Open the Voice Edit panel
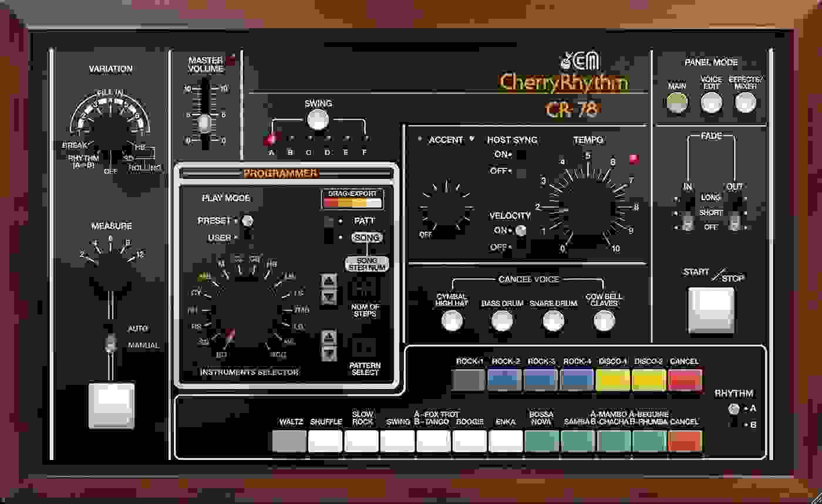Image resolution: width=822 pixels, height=504 pixels. point(710,103)
